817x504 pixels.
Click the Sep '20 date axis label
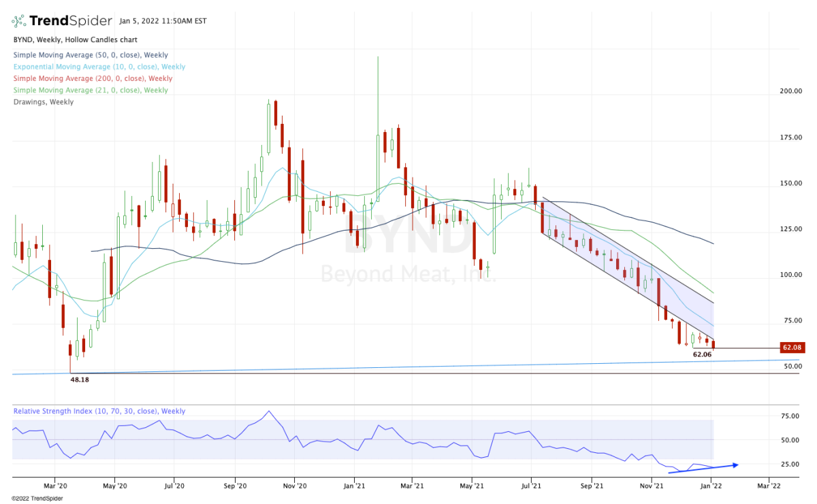(x=235, y=486)
